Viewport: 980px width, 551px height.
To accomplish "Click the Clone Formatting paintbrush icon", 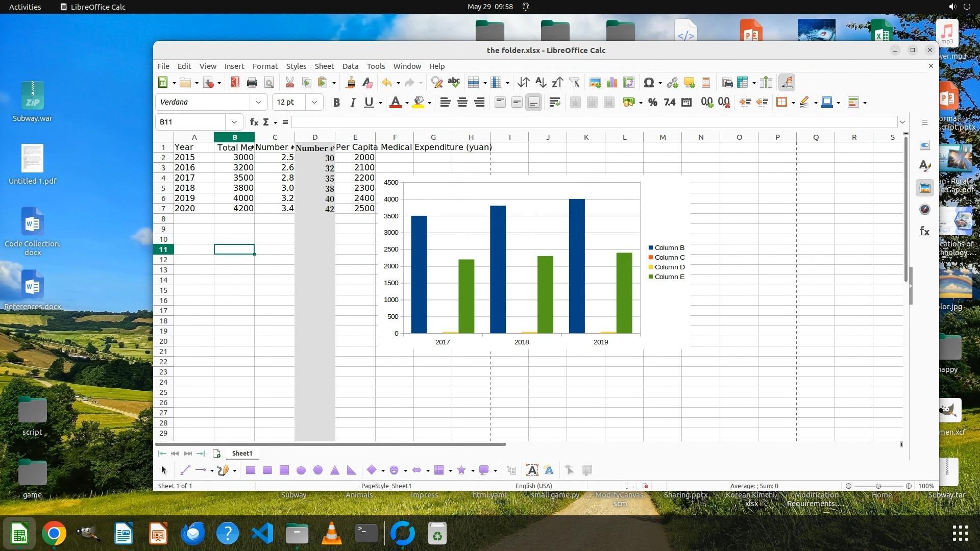I will [350, 83].
